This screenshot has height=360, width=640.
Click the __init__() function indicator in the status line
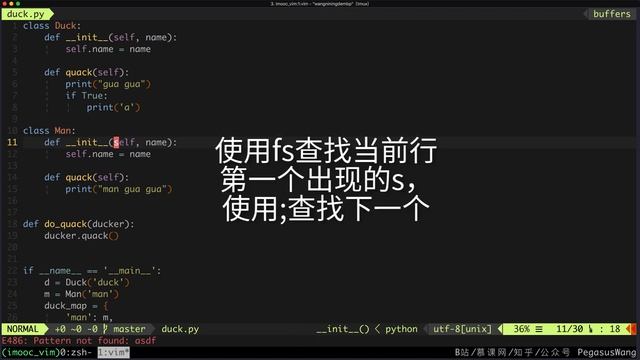click(x=342, y=329)
